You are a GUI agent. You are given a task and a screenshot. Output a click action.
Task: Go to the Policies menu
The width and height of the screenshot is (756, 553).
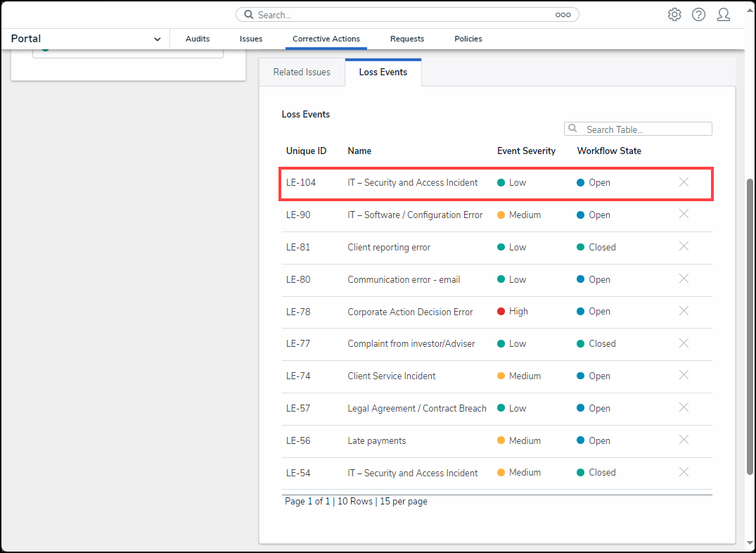[x=468, y=39]
